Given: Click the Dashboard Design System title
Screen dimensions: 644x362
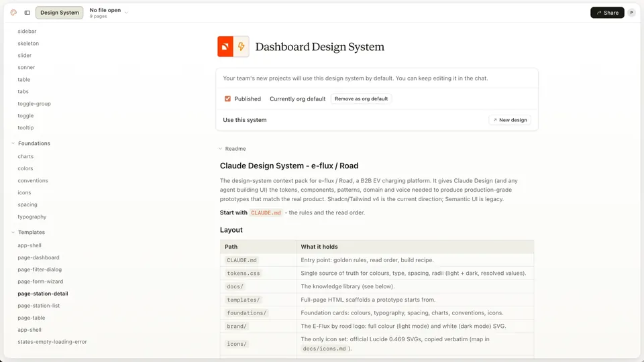Looking at the screenshot, I should coord(319,47).
